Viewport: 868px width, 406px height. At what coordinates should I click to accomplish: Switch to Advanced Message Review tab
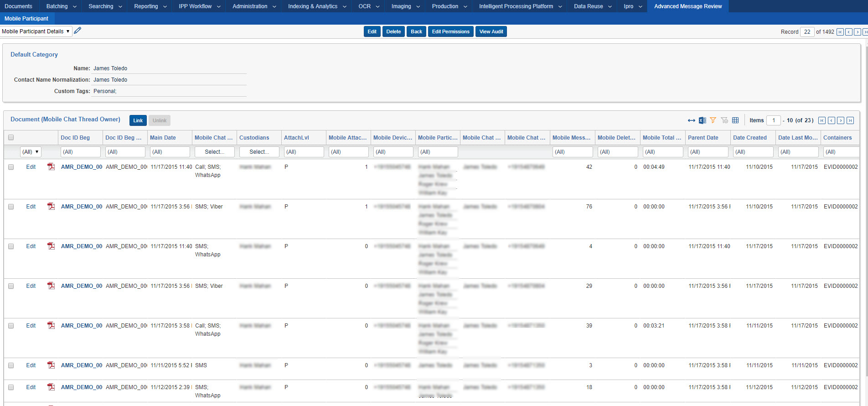pos(687,6)
